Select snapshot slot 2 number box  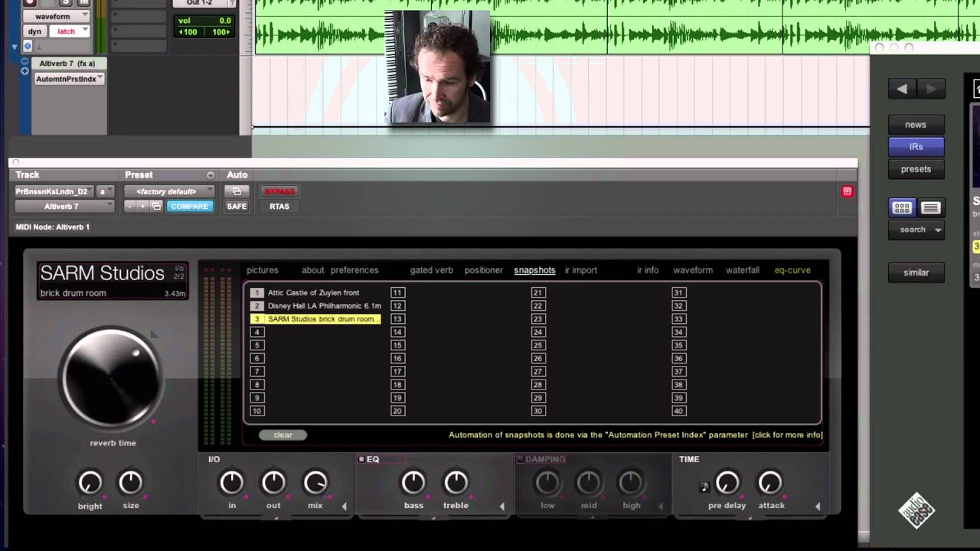click(257, 305)
